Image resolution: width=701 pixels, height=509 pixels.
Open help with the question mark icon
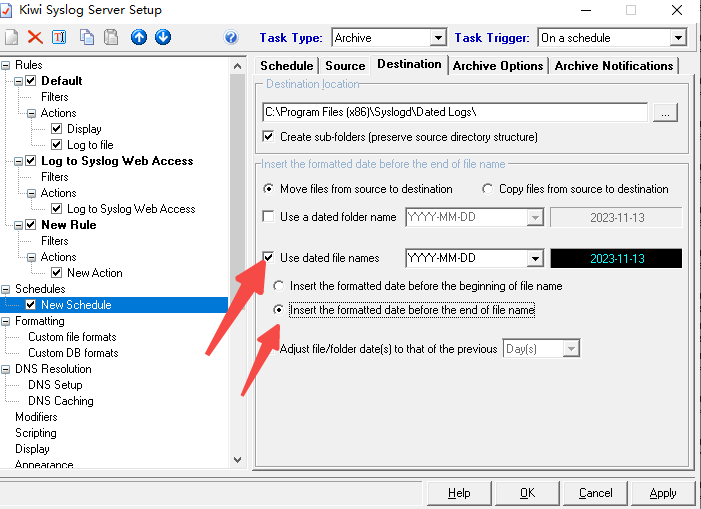coord(231,37)
